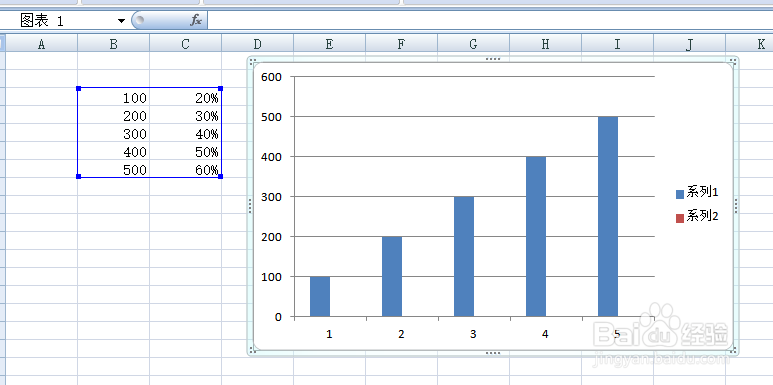Click the cell containing 300
This screenshot has height=385, width=773.
(113, 134)
